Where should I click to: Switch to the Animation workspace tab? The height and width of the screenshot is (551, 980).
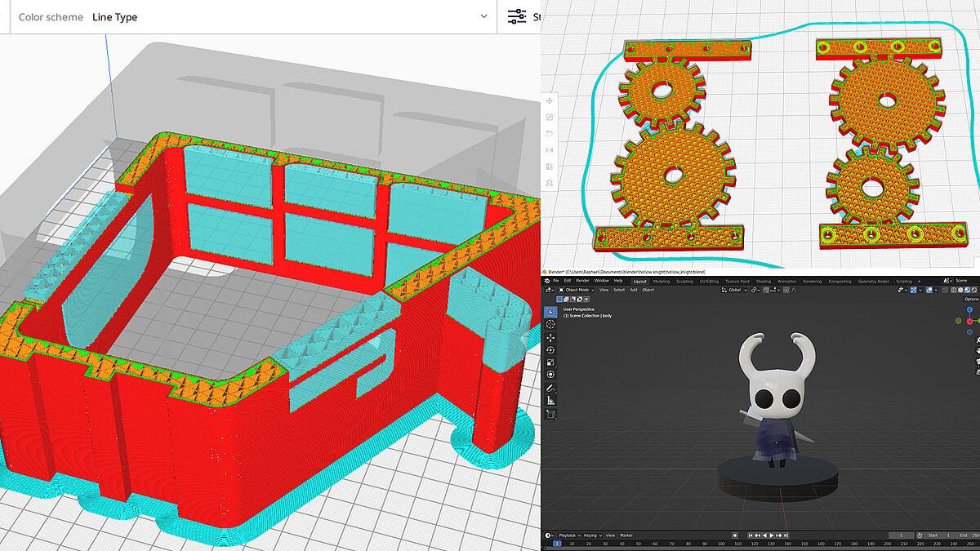pos(787,281)
